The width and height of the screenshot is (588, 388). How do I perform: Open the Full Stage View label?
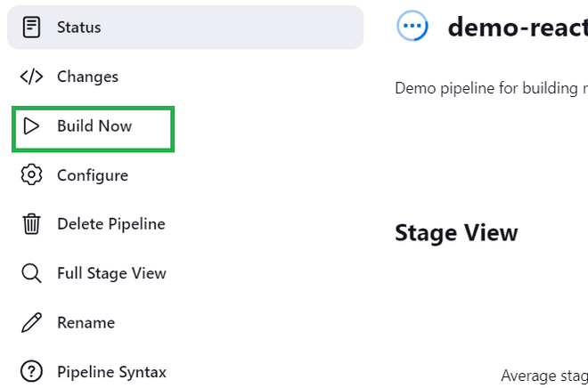tap(111, 273)
